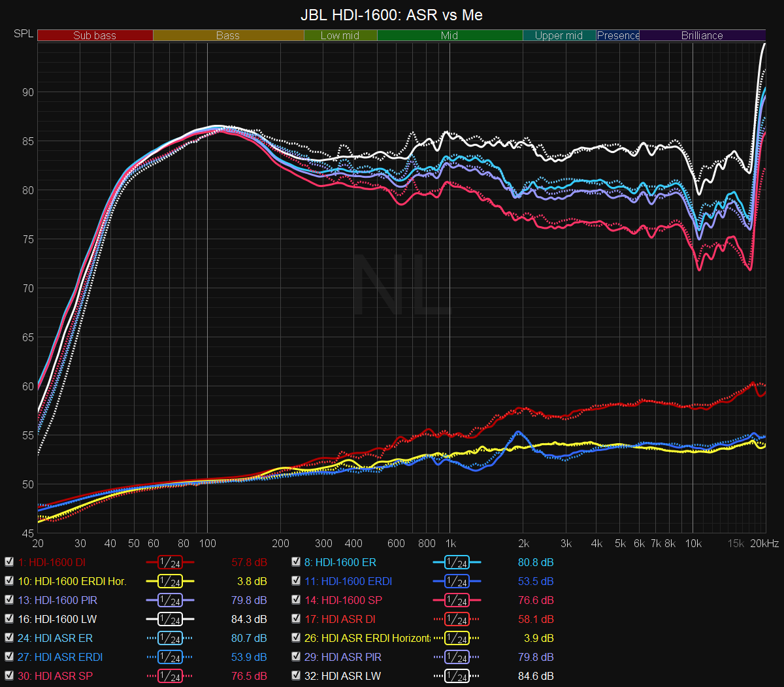Select the Low mid frequency band

tap(340, 35)
